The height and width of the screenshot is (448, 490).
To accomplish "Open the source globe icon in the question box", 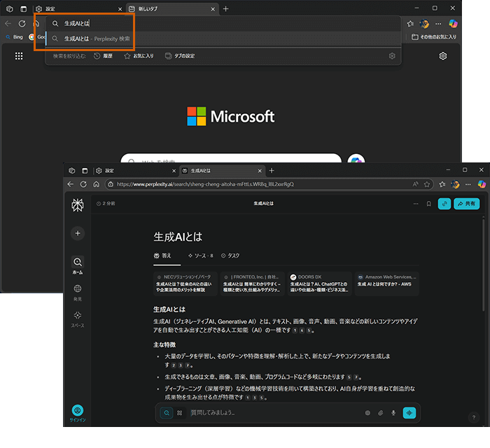I will [367, 413].
